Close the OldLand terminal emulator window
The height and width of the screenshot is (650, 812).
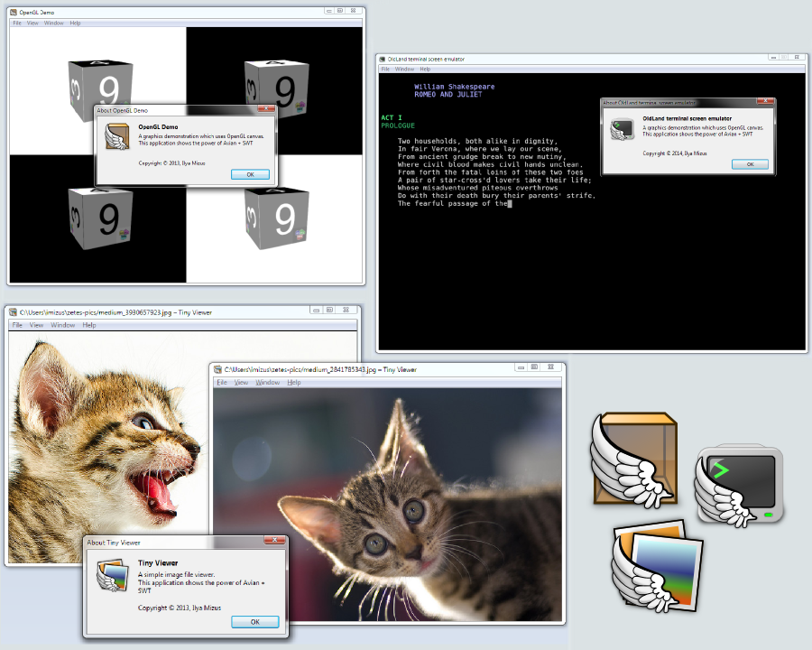(797, 57)
